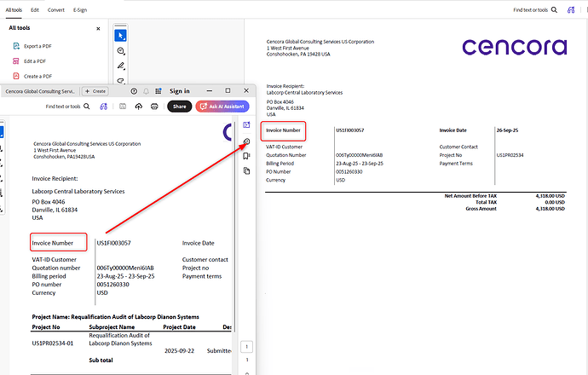This screenshot has height=375, width=588.
Task: Click Export a PDF label
Action: [x=37, y=46]
